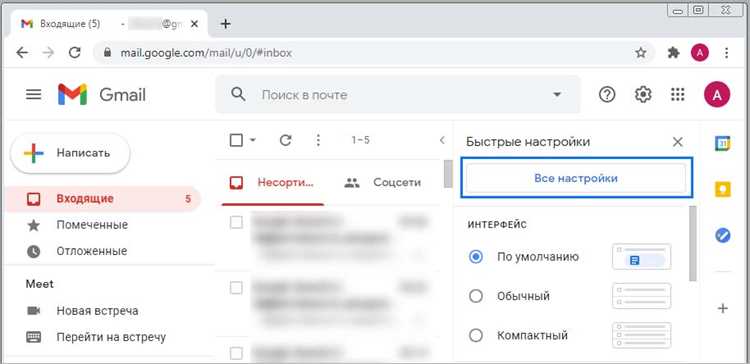Close the Входящие browser tab
The image size is (750, 364).
point(194,24)
